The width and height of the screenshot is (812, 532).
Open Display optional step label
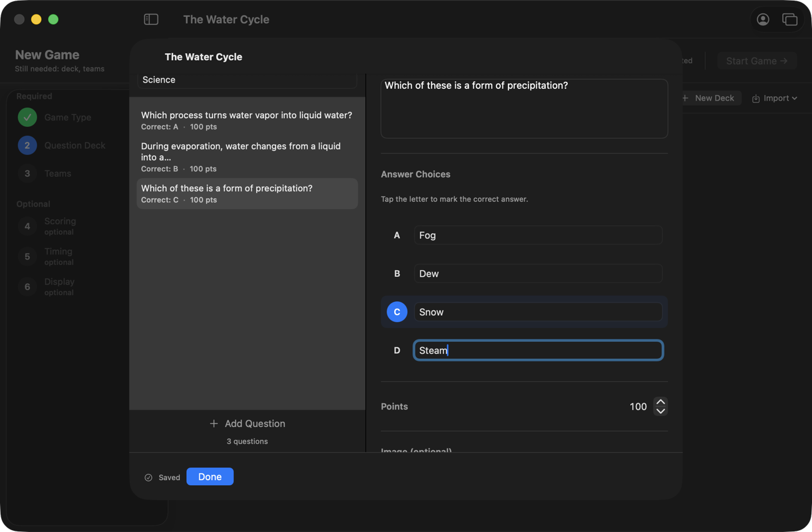(59, 287)
